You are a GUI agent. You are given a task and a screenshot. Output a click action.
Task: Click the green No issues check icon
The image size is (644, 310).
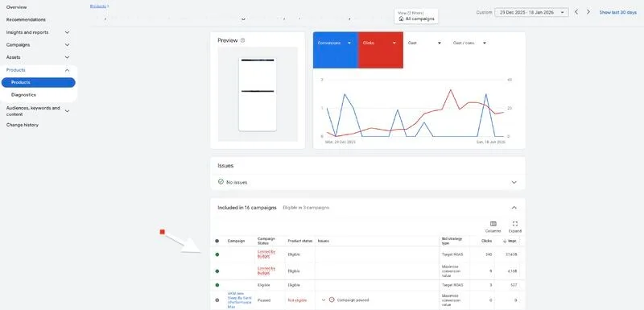click(x=221, y=181)
